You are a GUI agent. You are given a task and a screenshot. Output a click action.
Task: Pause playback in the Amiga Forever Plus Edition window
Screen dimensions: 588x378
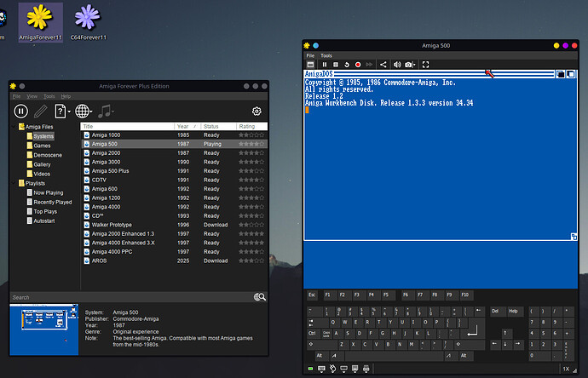[20, 112]
